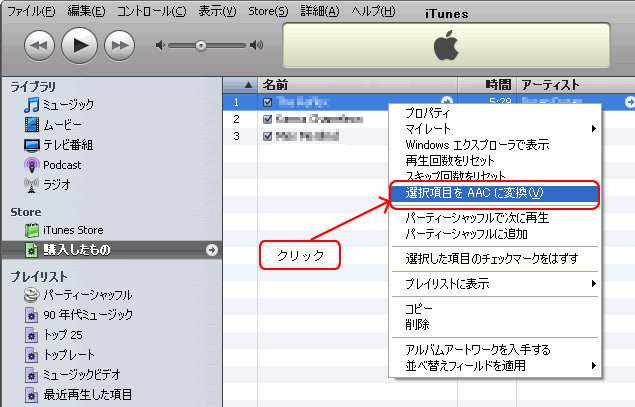Uncheck the checkbox of track 2
635x407 pixels.
267,119
